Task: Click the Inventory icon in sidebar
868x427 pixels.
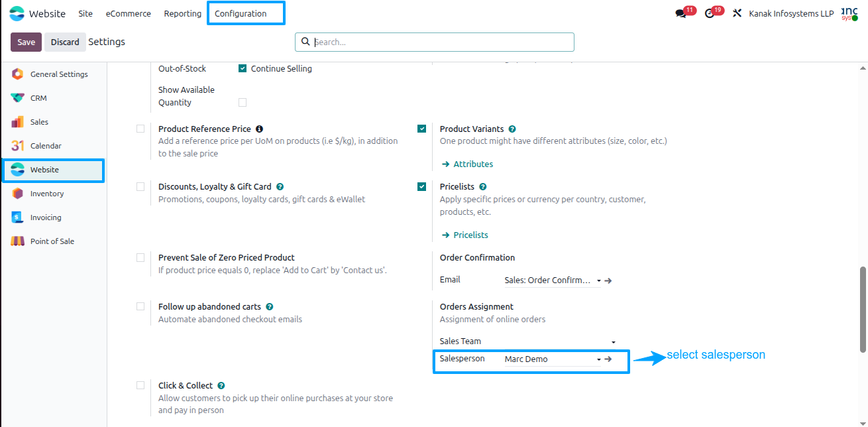Action: pos(18,194)
